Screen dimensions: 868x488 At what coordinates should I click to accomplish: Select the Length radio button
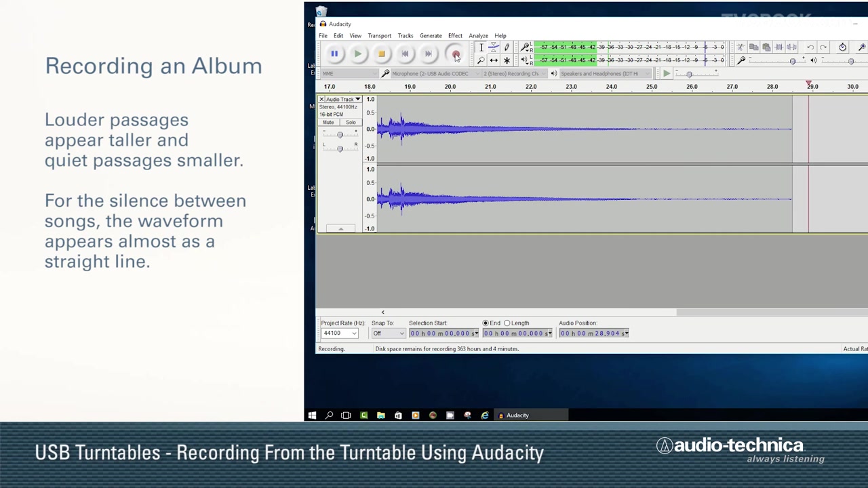[507, 323]
